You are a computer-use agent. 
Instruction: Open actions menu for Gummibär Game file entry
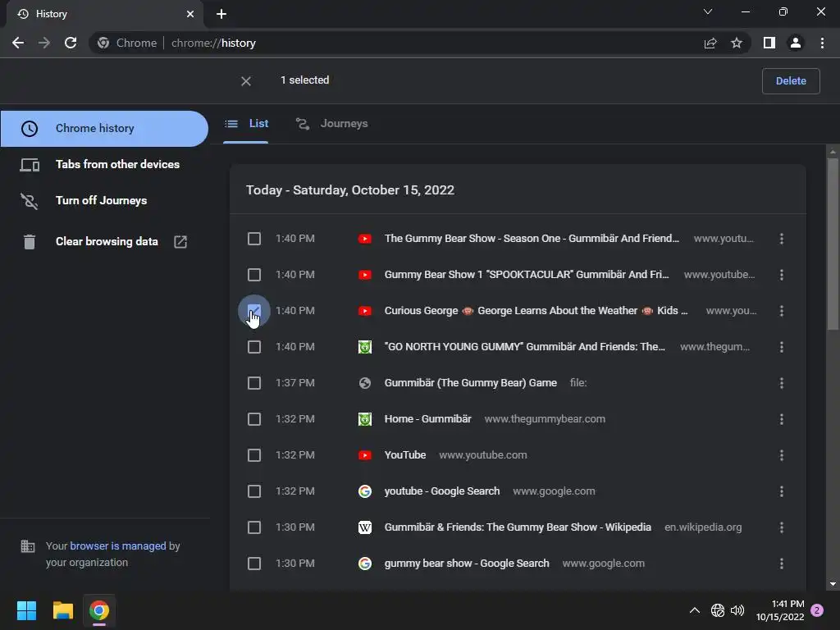click(x=782, y=383)
